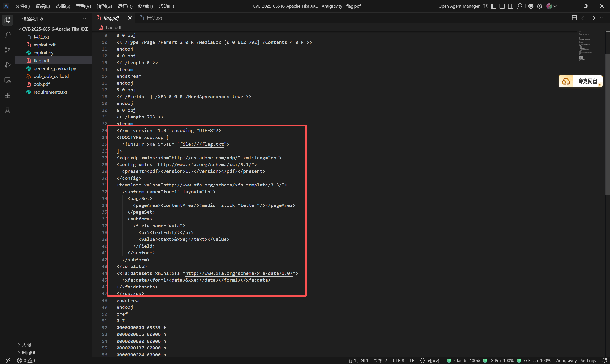
Task: Switch to the 用法.txt tab
Action: 154,18
